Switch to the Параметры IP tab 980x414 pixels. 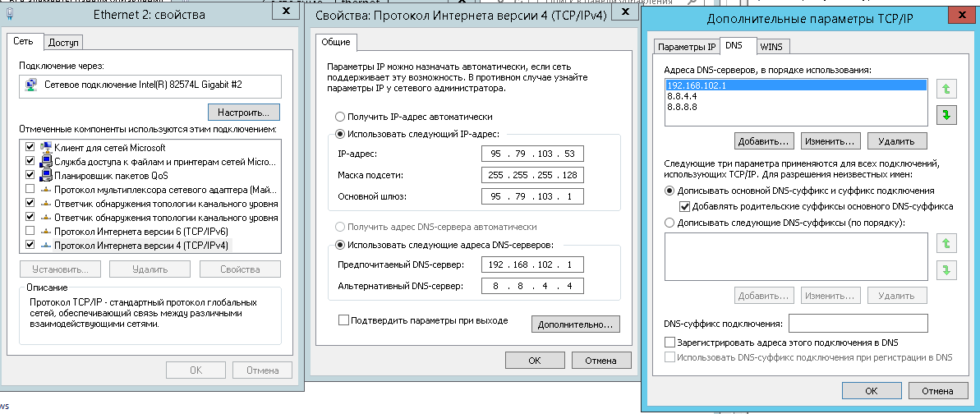pyautogui.click(x=687, y=47)
